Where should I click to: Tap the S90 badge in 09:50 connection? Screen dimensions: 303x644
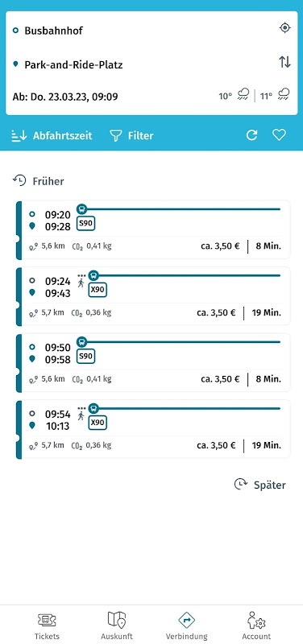[85, 356]
